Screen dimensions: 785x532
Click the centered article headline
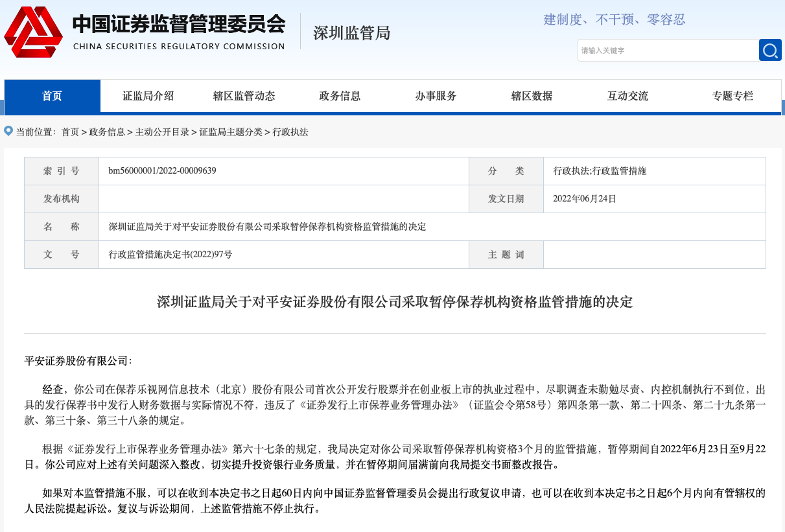click(x=395, y=302)
